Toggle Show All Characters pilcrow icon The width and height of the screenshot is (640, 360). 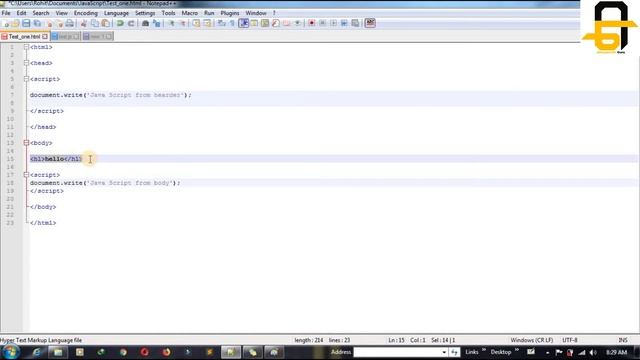pyautogui.click(x=232, y=23)
